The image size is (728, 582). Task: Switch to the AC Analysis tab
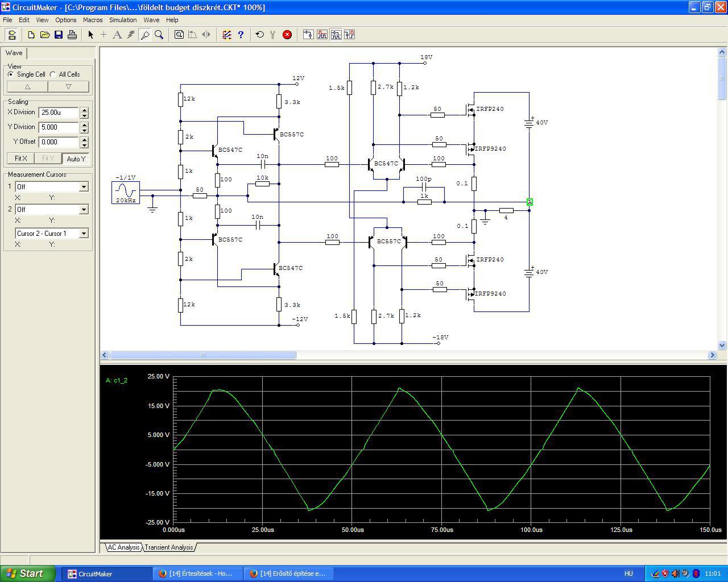point(123,547)
